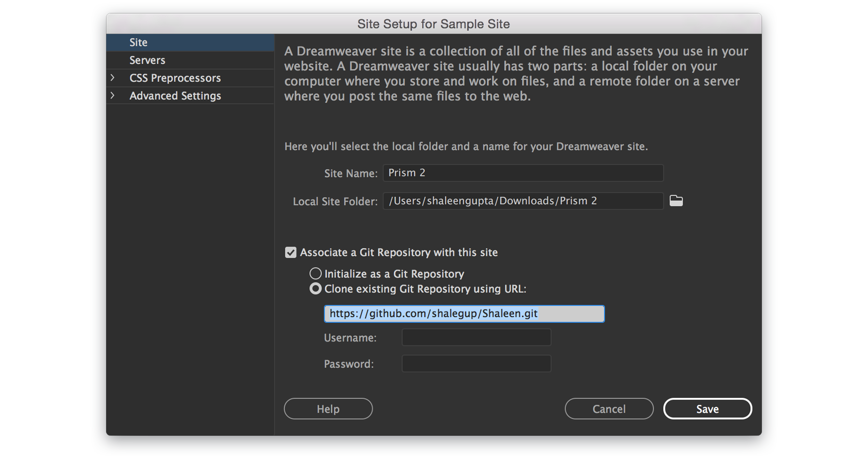Open the folder browser for Local Site Folder
This screenshot has height=458, width=868.
676,201
